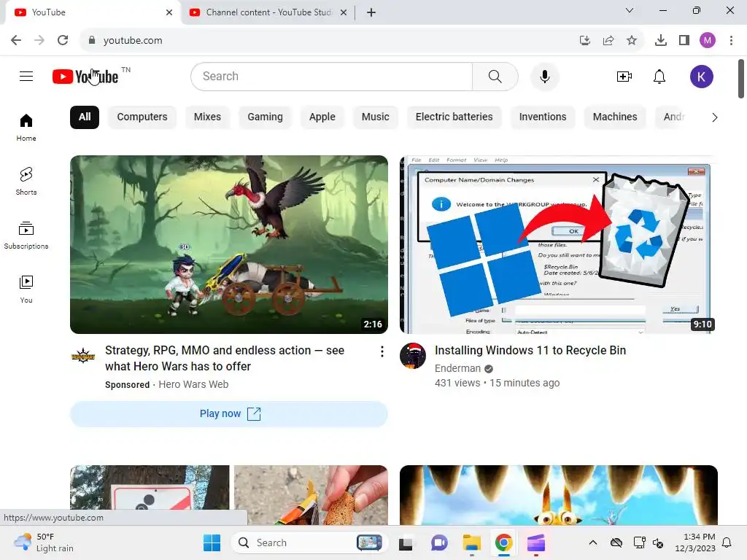Screen dimensions: 747x560
Task: Go to Home in the sidebar
Action: click(26, 128)
